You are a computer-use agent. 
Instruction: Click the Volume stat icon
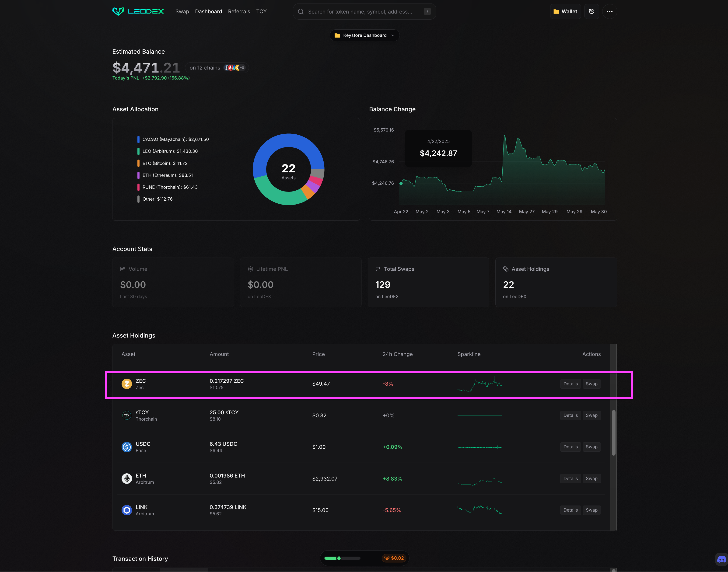tap(123, 269)
